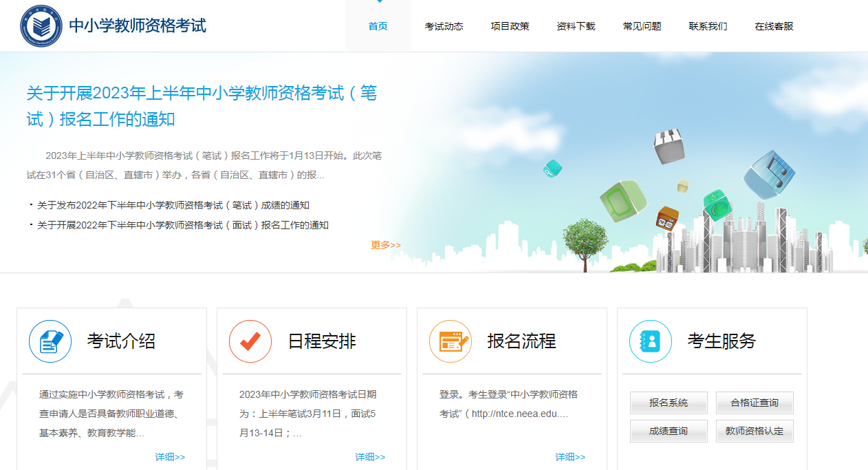Expand 详细>> under 日程安排
The width and height of the screenshot is (868, 470).
click(370, 457)
